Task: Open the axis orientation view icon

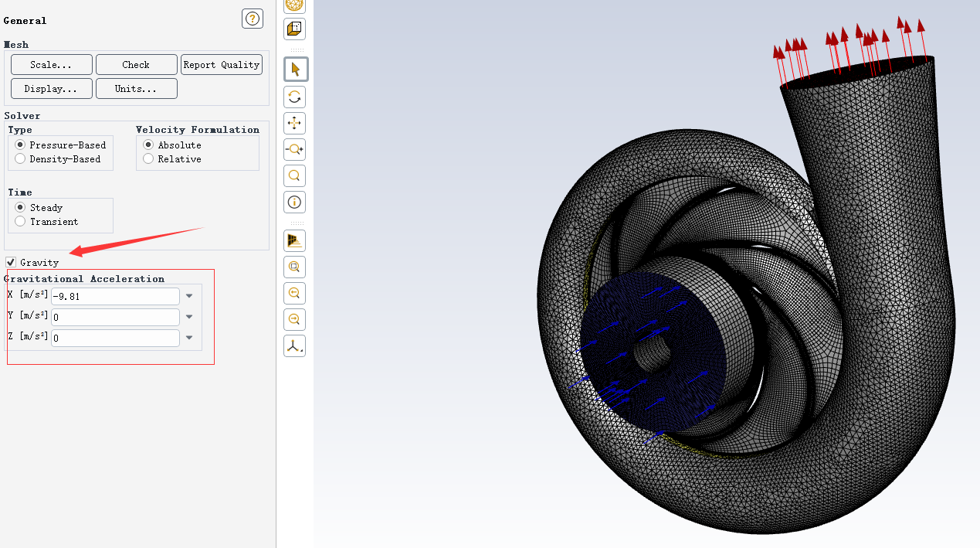Action: tap(295, 345)
